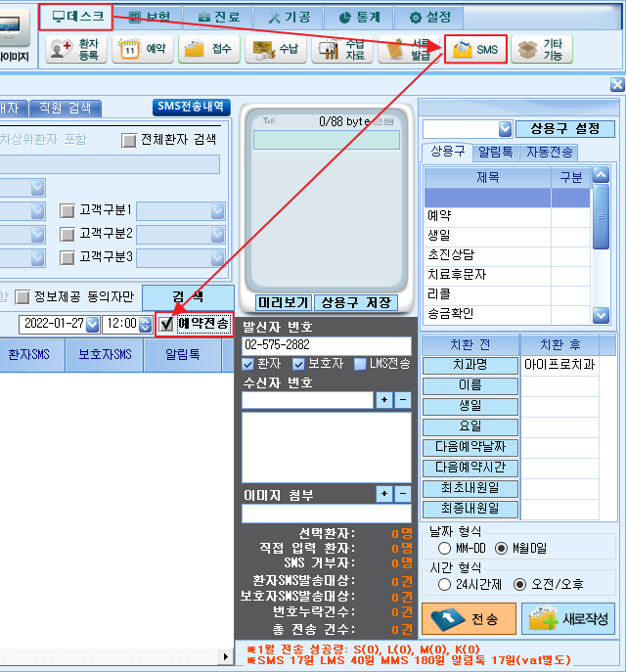Switch to the 기공 menu tab
The width and height of the screenshot is (626, 672).
[290, 18]
